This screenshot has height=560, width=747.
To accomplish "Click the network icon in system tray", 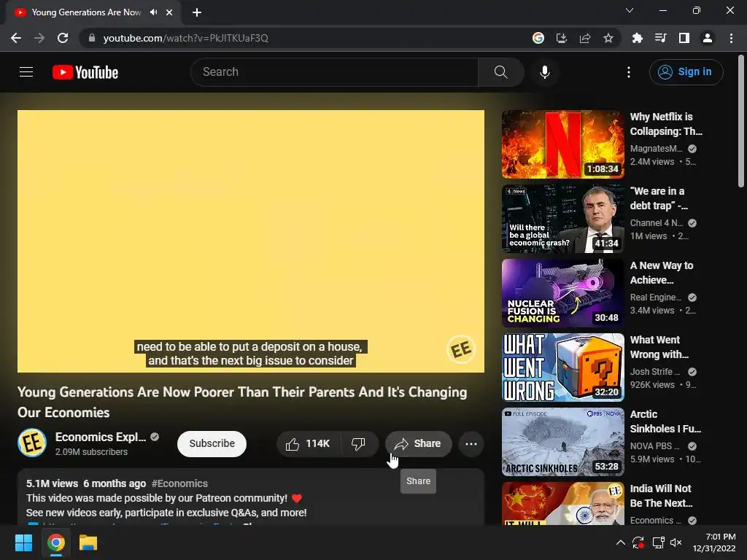I will (x=658, y=542).
